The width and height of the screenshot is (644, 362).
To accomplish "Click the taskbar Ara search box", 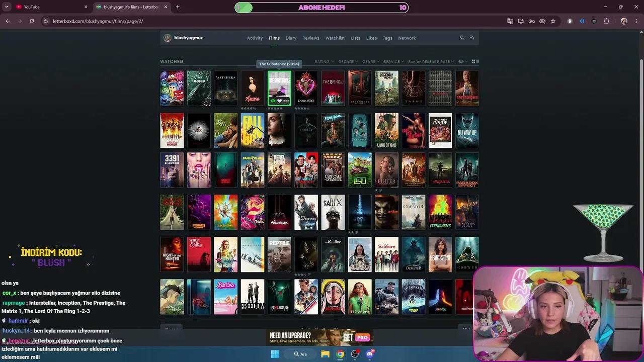I will click(300, 354).
